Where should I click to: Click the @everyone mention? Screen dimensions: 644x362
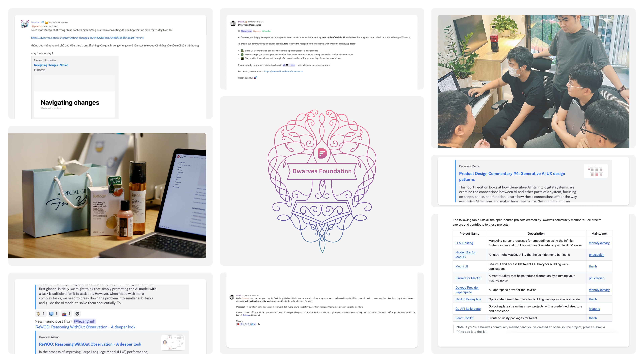(247, 31)
